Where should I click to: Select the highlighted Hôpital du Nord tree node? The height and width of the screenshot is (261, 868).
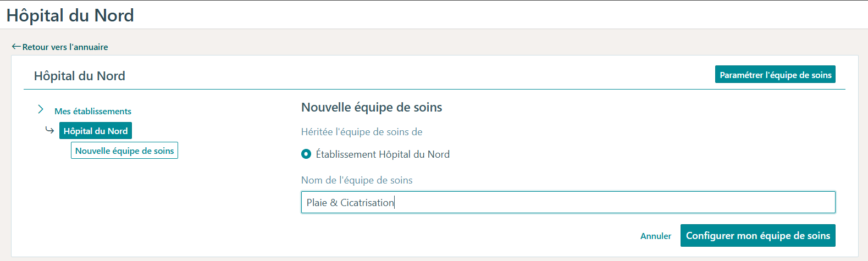96,131
